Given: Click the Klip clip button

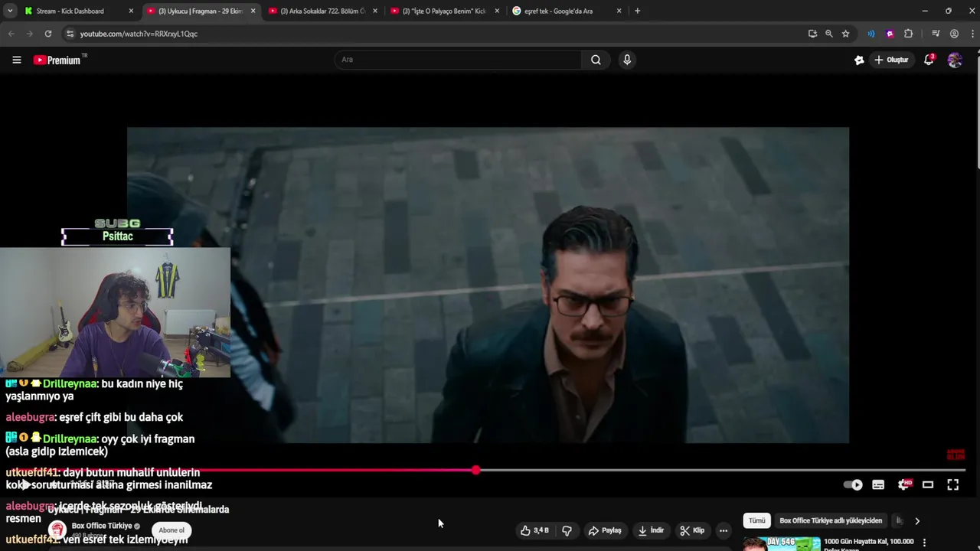Looking at the screenshot, I should click(x=692, y=530).
